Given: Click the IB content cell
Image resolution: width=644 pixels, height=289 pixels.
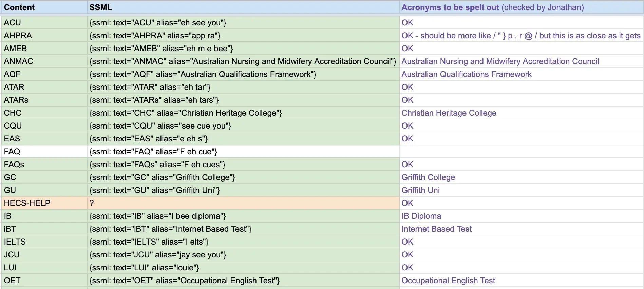Looking at the screenshot, I should [44, 216].
